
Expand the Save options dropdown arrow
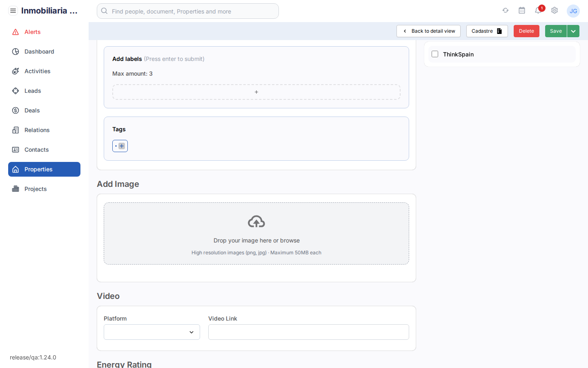point(573,31)
